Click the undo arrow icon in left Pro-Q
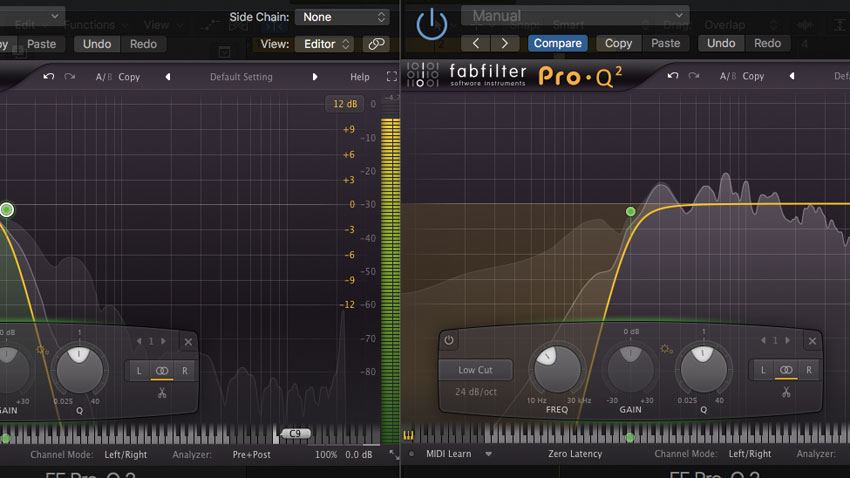The image size is (850, 478). [49, 76]
